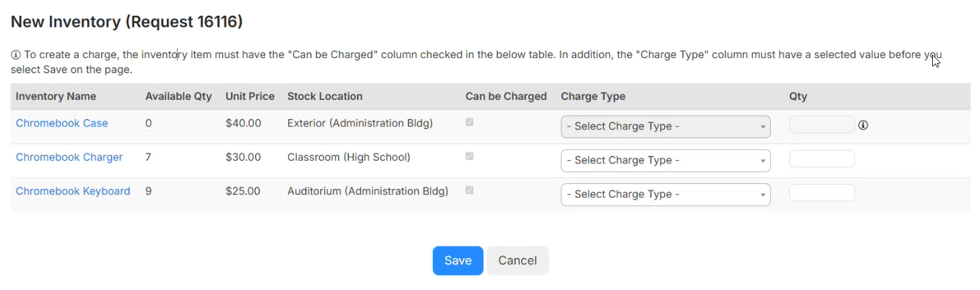Cancel the new inventory form
980x290 pixels.
517,261
